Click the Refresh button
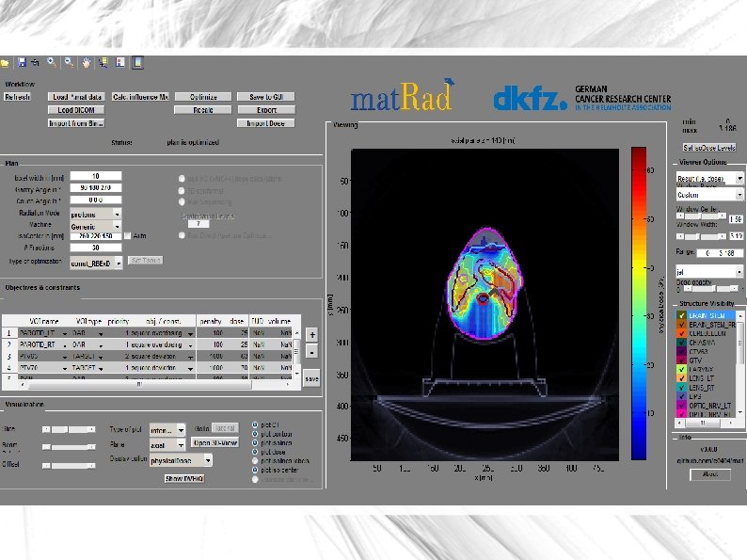Screen dimensions: 747x560 [18, 97]
